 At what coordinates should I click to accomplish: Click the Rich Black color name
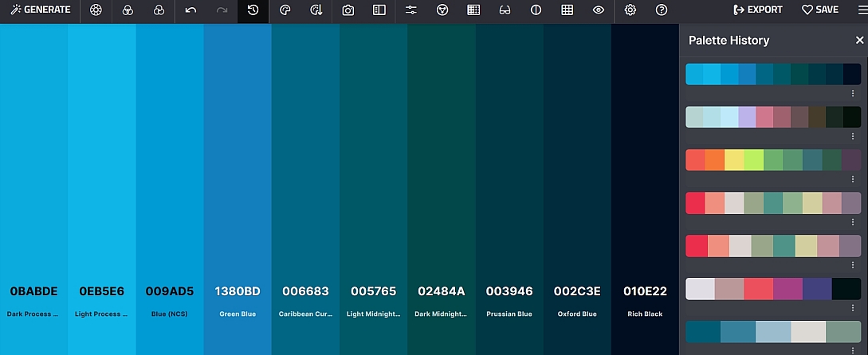pyautogui.click(x=646, y=314)
